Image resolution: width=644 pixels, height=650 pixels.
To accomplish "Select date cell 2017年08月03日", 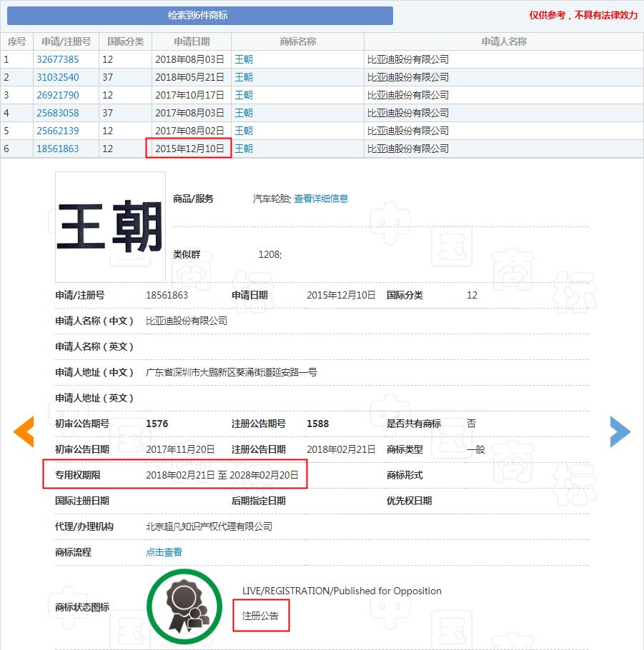I will coord(189,113).
